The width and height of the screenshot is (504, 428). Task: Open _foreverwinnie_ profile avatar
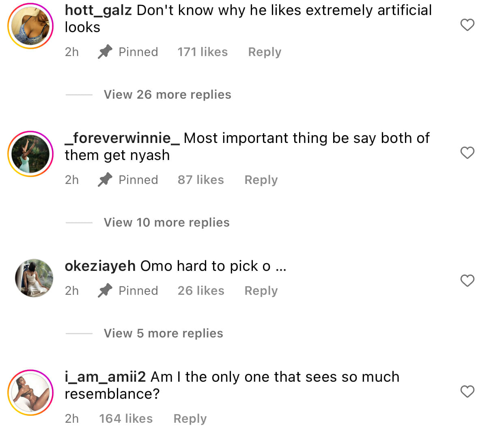31,154
